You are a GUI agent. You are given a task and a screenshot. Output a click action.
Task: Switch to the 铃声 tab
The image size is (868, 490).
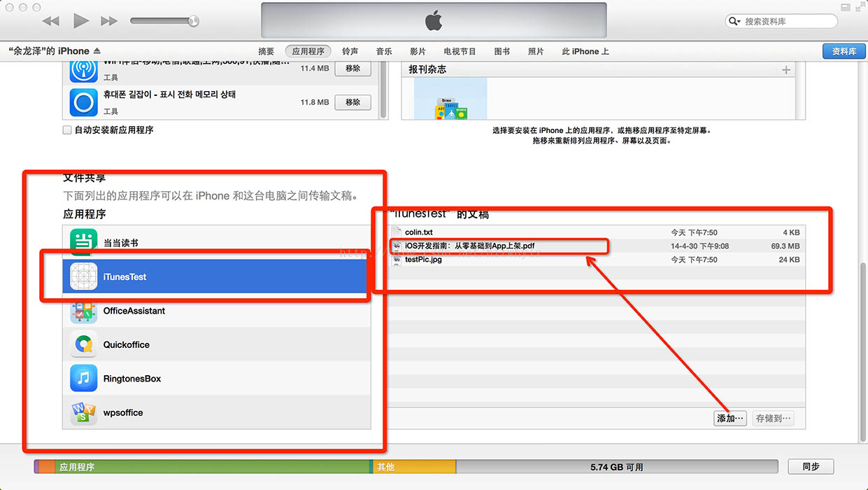[x=350, y=51]
